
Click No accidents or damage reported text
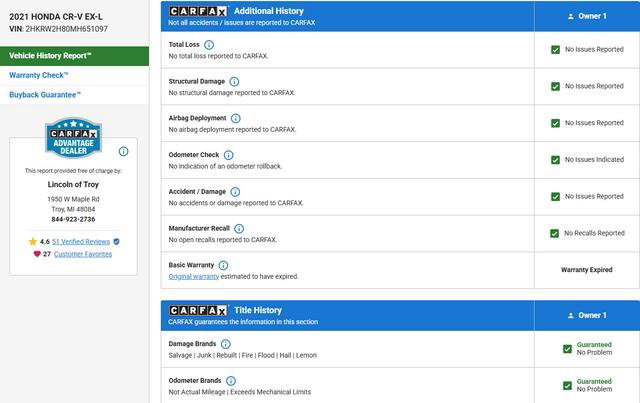coord(236,203)
